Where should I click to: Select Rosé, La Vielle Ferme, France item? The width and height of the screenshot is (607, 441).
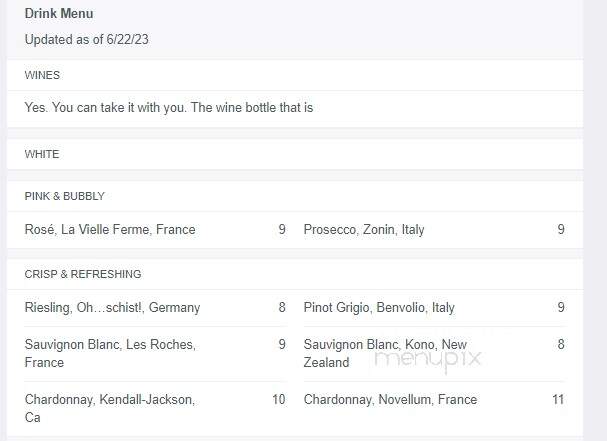tap(110, 230)
